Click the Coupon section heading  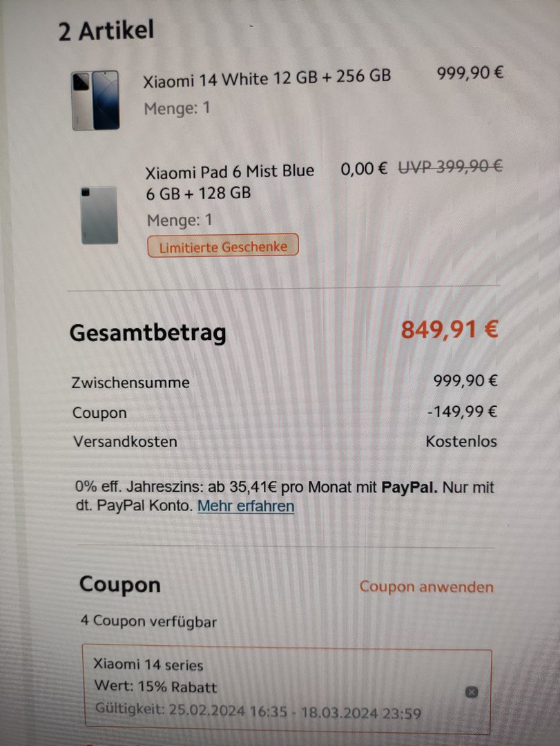[120, 585]
